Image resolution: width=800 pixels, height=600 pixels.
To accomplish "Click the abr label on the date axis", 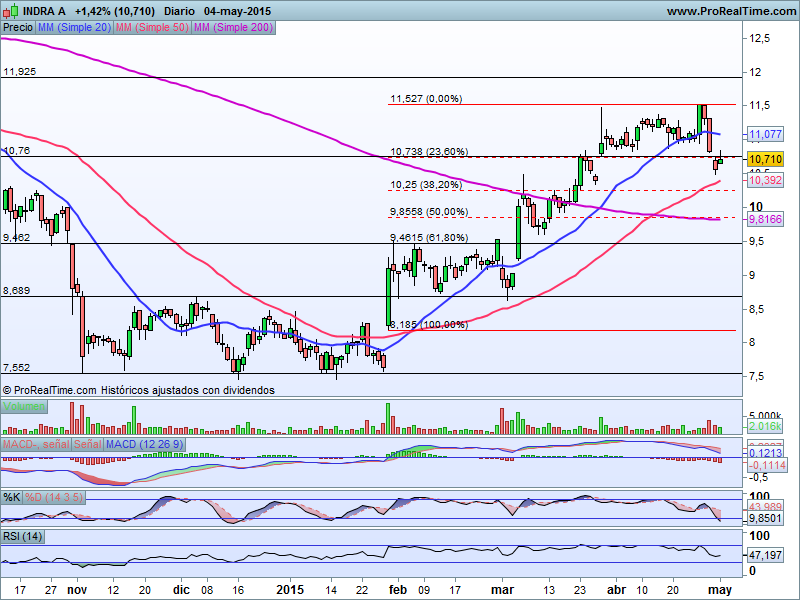I will coord(617,590).
